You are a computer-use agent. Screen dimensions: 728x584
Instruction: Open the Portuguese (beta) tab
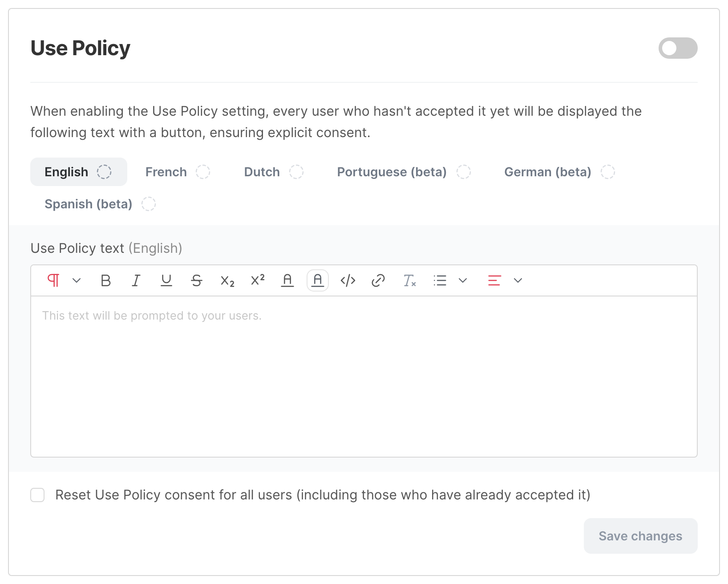coord(404,172)
